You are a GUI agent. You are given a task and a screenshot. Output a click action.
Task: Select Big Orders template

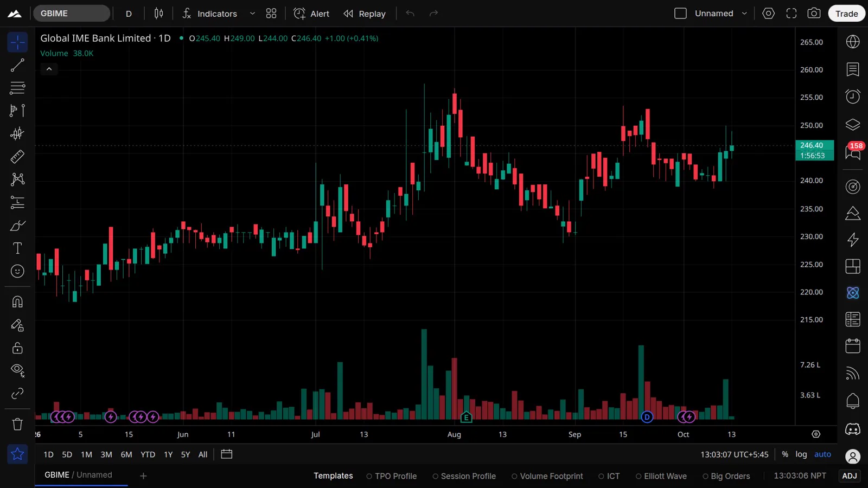tap(726, 476)
